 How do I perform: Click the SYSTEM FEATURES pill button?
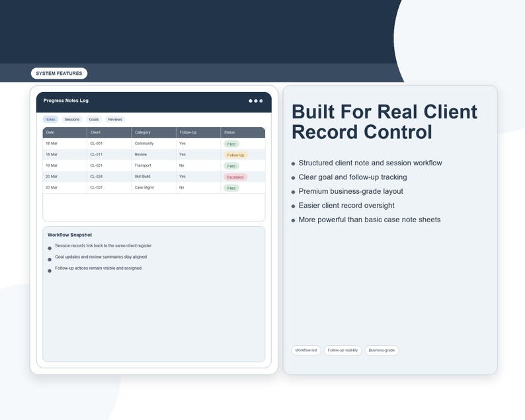59,73
